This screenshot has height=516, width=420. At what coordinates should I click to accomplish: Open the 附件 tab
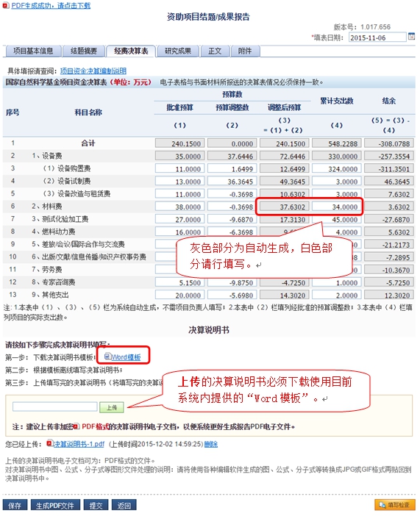(x=245, y=51)
